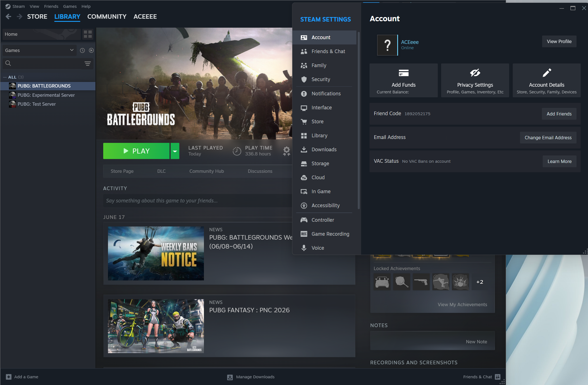The width and height of the screenshot is (588, 385).
Task: Select PUBG: Test Server in library
Action: tap(48, 104)
